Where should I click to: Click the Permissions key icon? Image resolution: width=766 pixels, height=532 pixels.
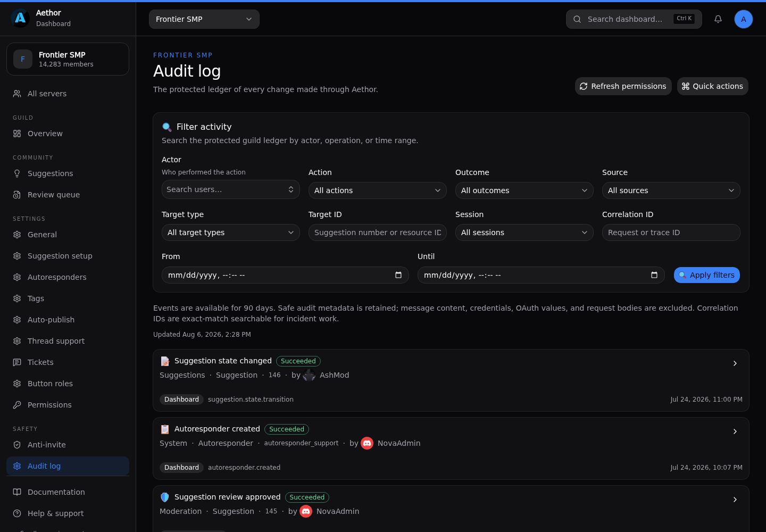(x=17, y=405)
